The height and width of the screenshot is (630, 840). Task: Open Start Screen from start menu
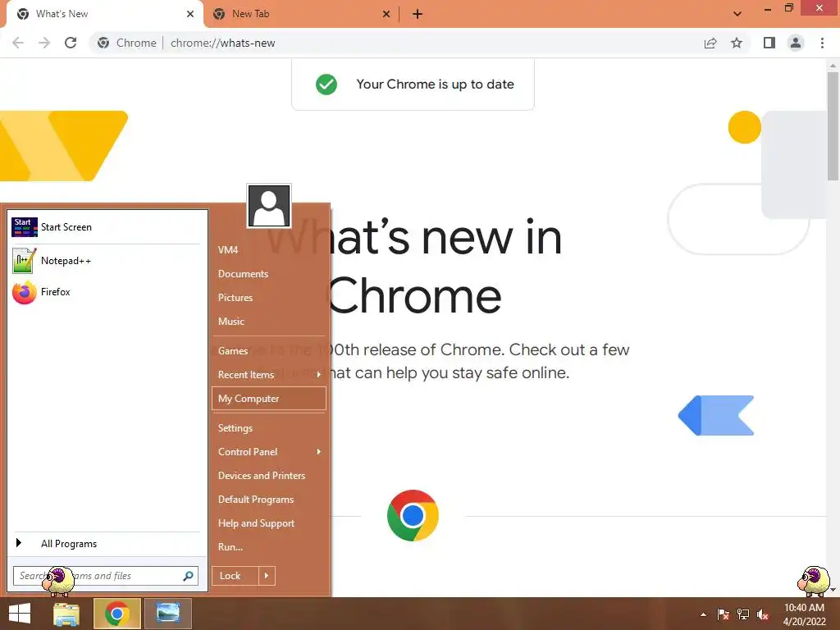point(106,227)
